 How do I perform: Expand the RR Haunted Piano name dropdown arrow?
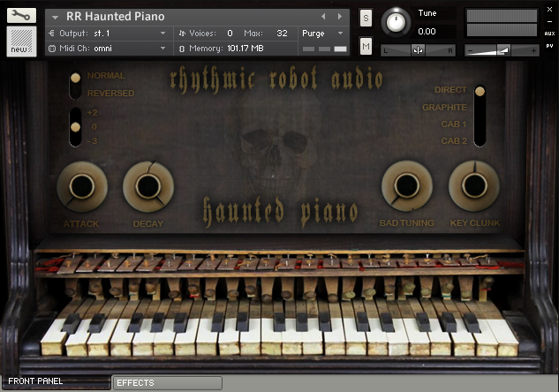tap(55, 17)
